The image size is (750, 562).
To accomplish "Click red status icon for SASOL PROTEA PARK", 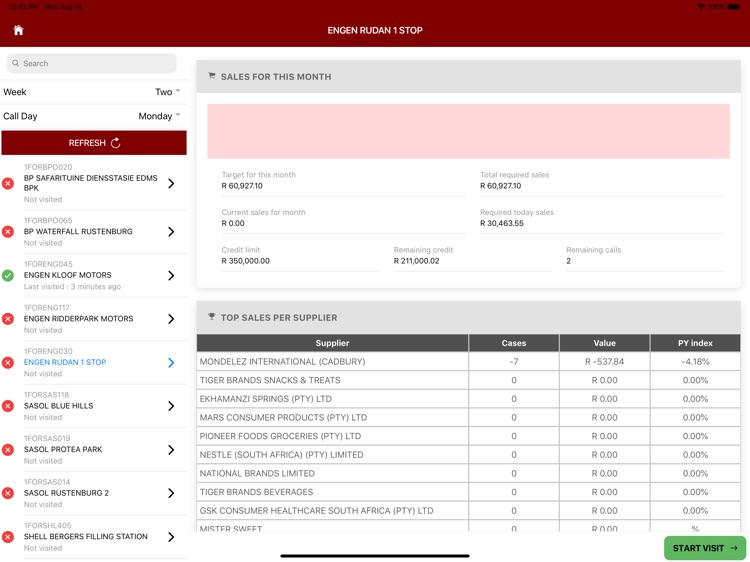I will pyautogui.click(x=8, y=449).
